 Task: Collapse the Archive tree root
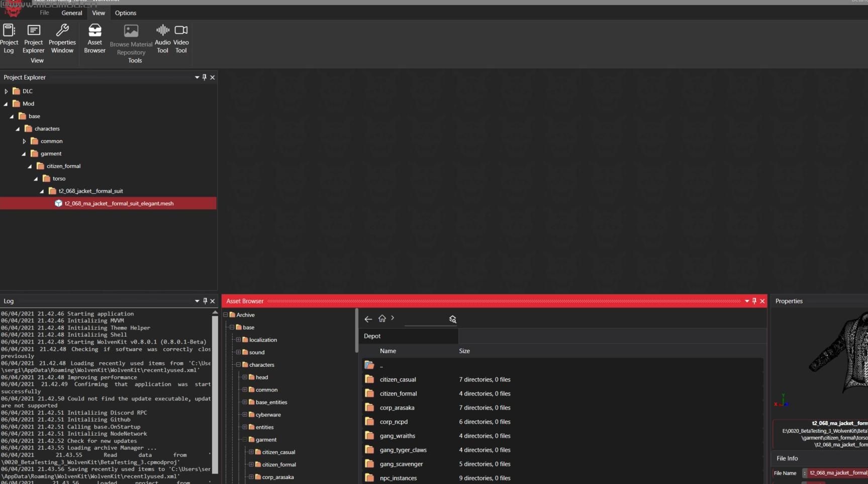(226, 314)
